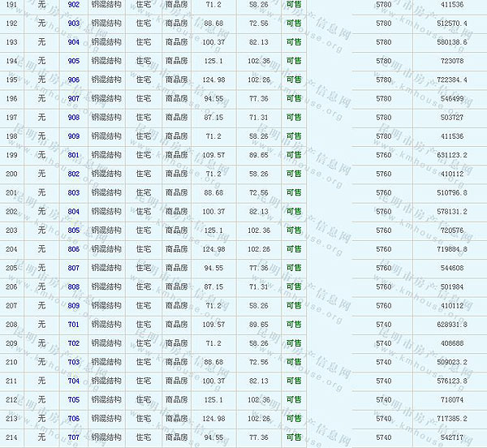Click the 可售 status in row 194
Image resolution: width=487 pixels, height=448 pixels.
[294, 61]
